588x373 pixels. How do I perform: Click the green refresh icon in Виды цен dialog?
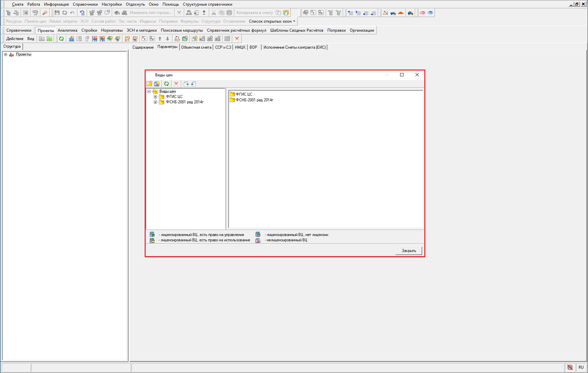coord(166,84)
